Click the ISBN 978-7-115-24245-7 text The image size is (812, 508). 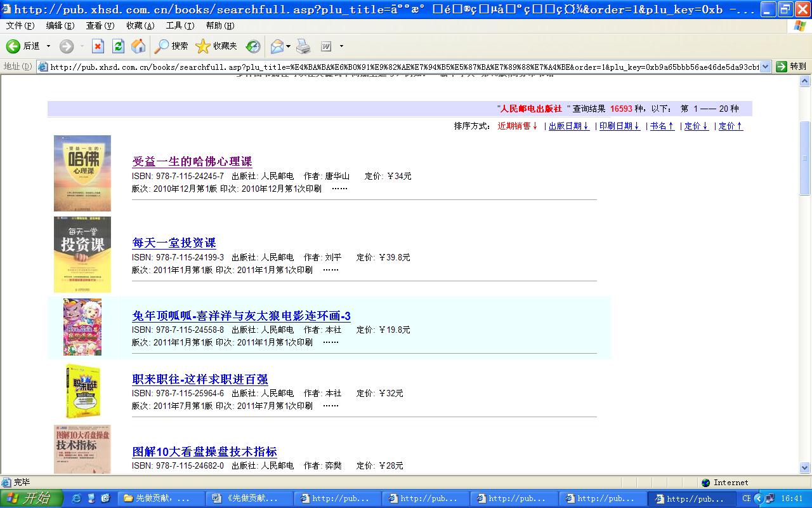pyautogui.click(x=178, y=177)
